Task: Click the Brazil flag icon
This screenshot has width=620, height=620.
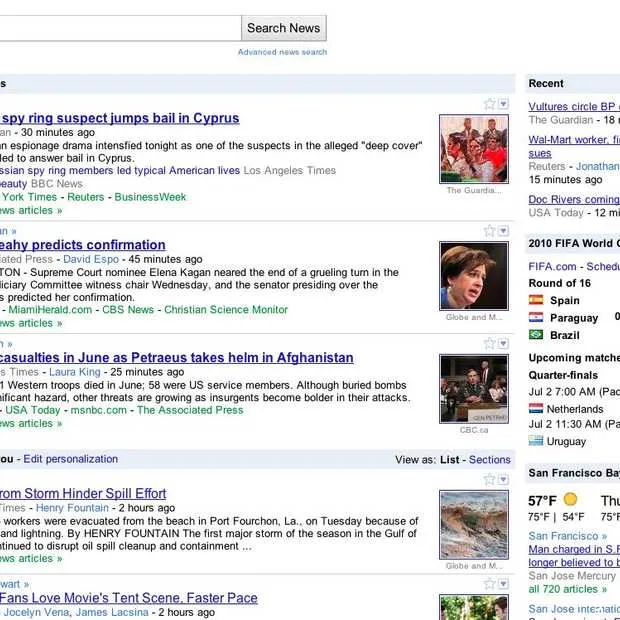Action: (536, 335)
